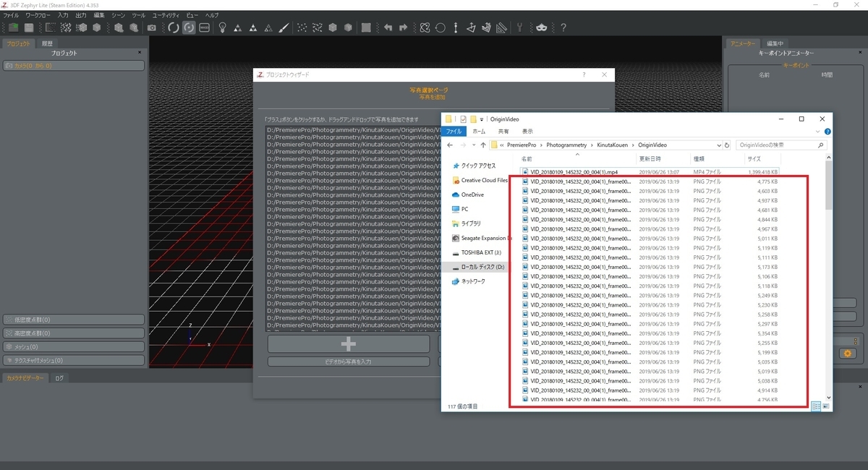This screenshot has height=470, width=868.
Task: Open recent locations dropdown arrow in Explorer
Action: coord(474,145)
